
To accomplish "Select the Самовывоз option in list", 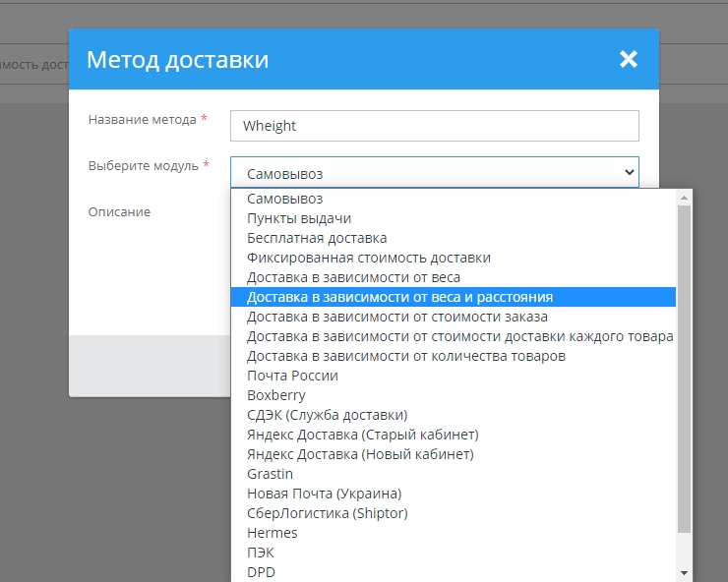I will click(285, 199).
